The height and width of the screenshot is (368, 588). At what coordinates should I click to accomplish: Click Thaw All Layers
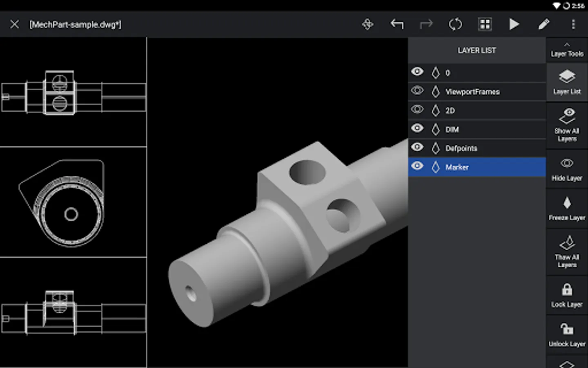(567, 251)
